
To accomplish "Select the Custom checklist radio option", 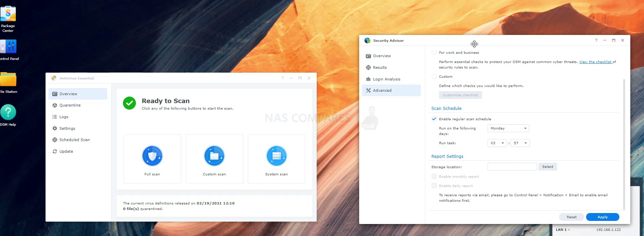I will pyautogui.click(x=434, y=76).
